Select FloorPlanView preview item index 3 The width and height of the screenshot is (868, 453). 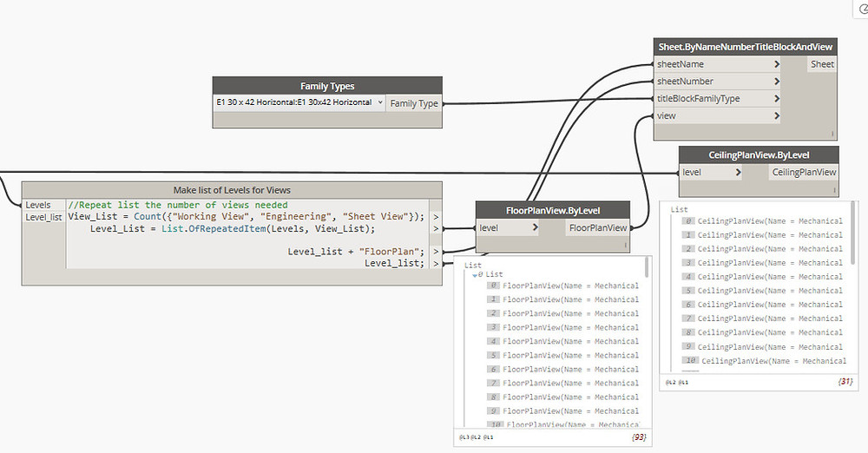[562, 327]
